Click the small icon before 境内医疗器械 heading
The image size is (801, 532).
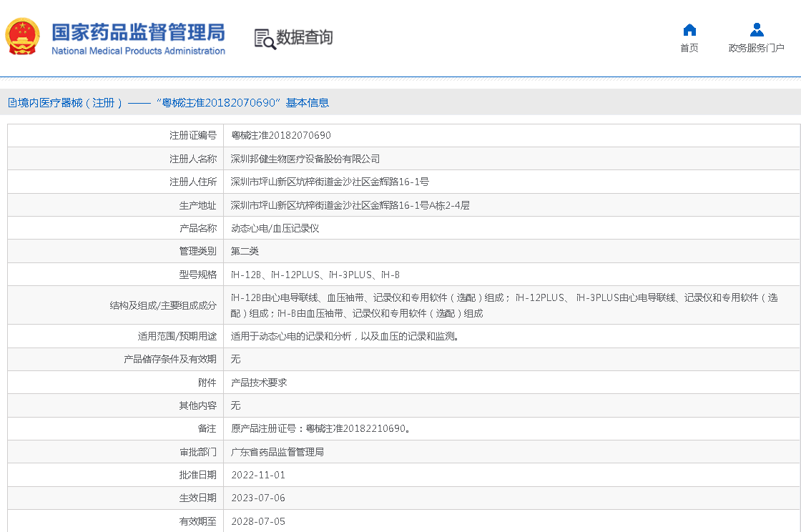(x=12, y=103)
